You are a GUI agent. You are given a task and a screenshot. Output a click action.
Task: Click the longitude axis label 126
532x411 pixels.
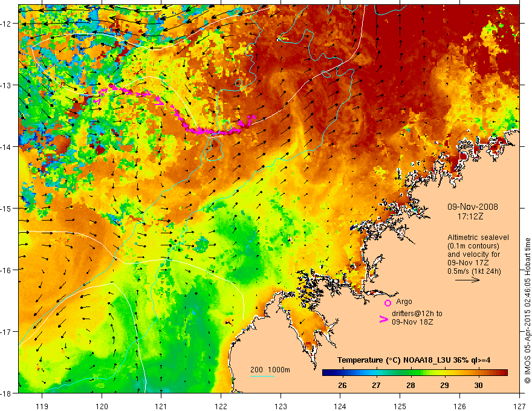point(459,406)
